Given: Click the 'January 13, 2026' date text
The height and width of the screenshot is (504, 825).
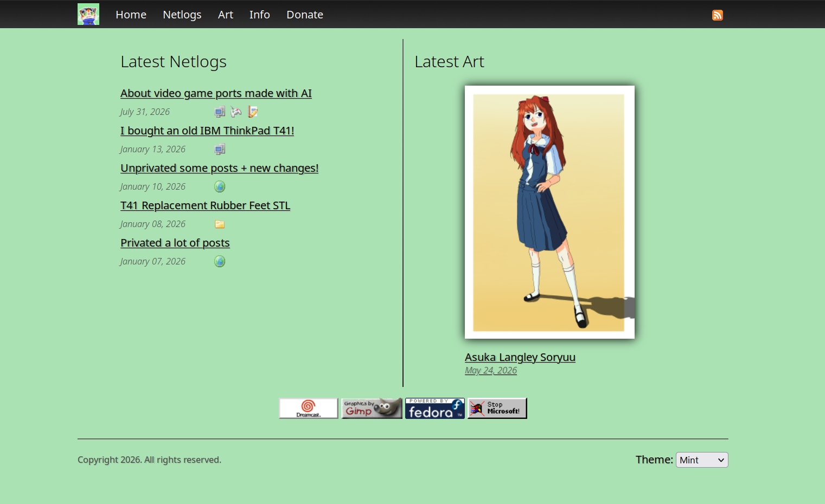Looking at the screenshot, I should coord(153,150).
